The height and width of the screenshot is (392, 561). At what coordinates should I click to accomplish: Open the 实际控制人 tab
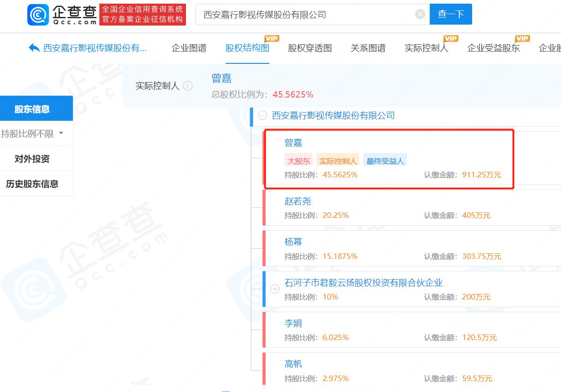click(427, 48)
